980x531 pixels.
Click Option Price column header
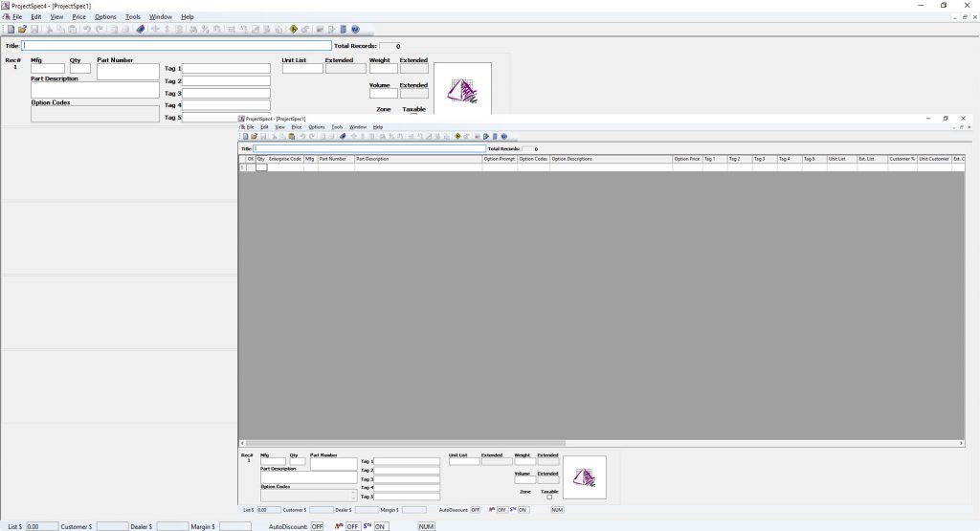click(687, 159)
